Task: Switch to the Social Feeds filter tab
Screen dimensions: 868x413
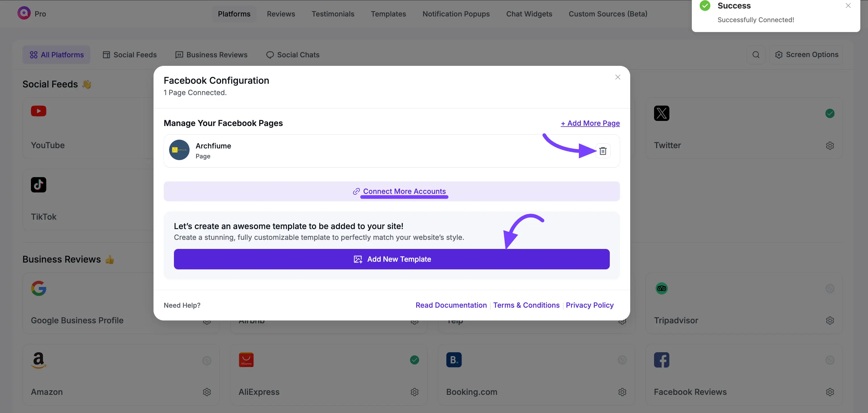Action: point(129,54)
